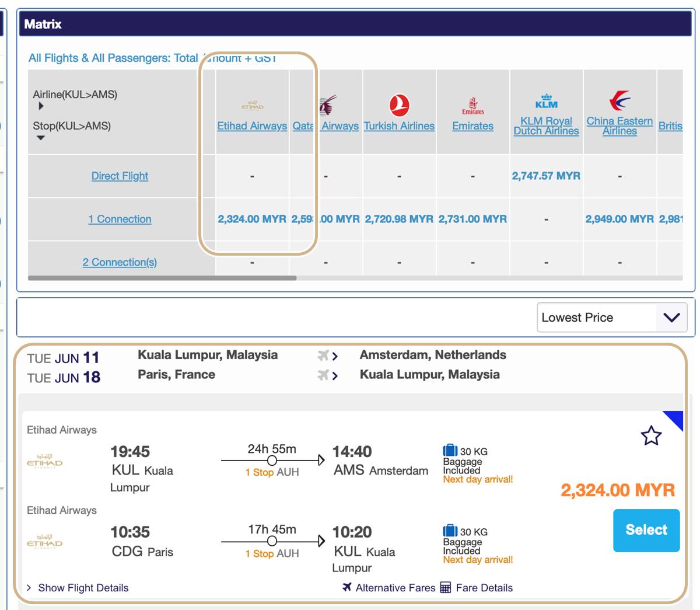Click Paris, France origin text
Image resolution: width=700 pixels, height=610 pixels.
(176, 375)
